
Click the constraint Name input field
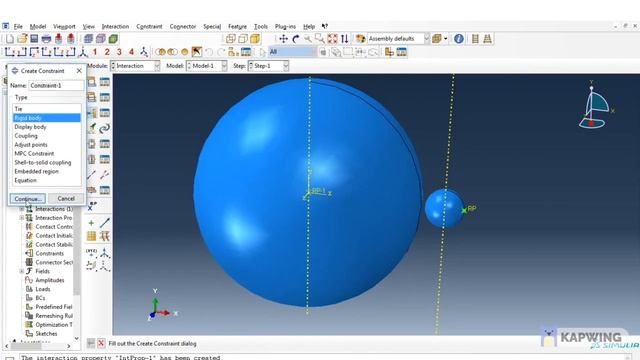56,85
